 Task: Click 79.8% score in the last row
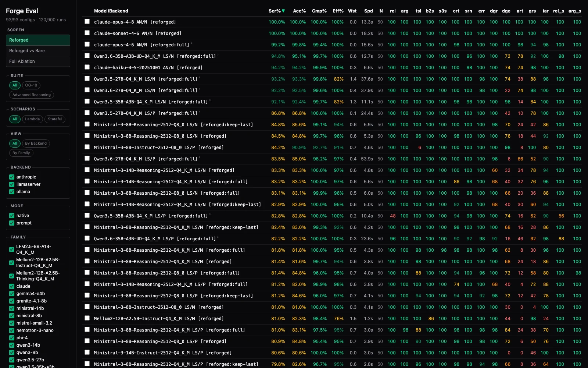[x=278, y=364]
